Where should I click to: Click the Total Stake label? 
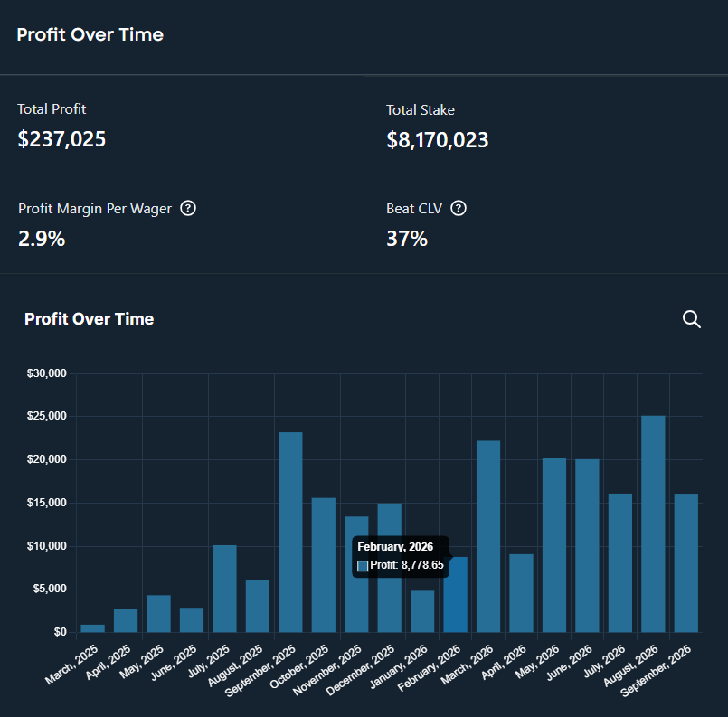coord(421,110)
